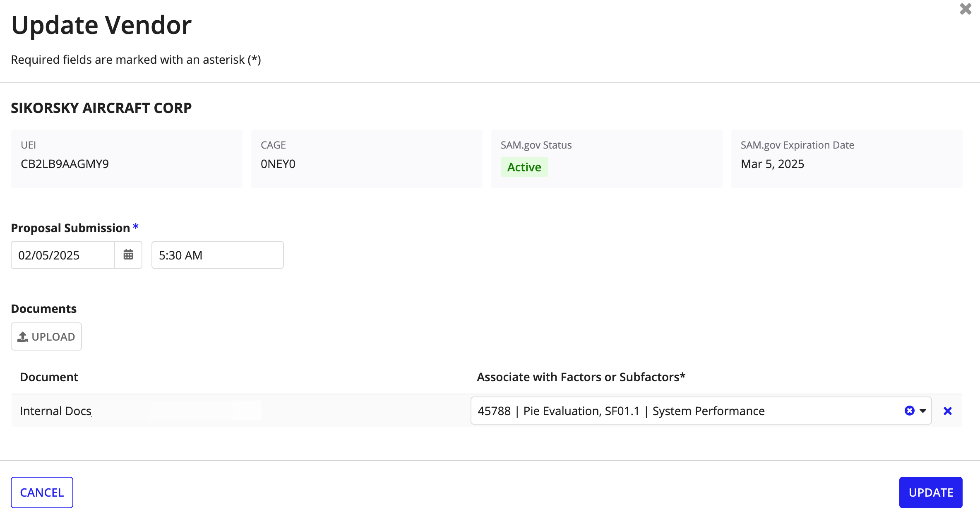Select the Mar 5, 2025 expiration date
Image resolution: width=980 pixels, height=519 pixels.
tap(773, 164)
